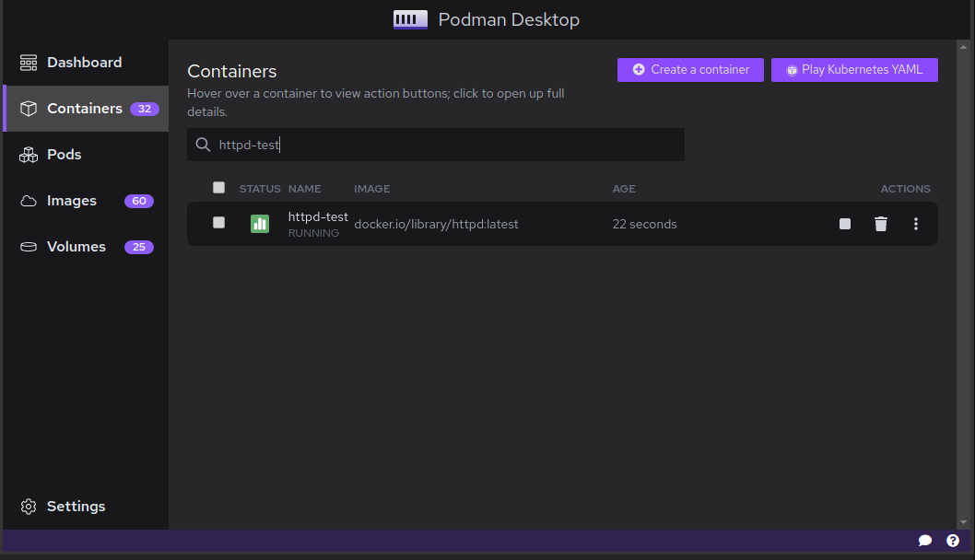
Task: Select the Pods section in sidebar
Action: tap(64, 154)
